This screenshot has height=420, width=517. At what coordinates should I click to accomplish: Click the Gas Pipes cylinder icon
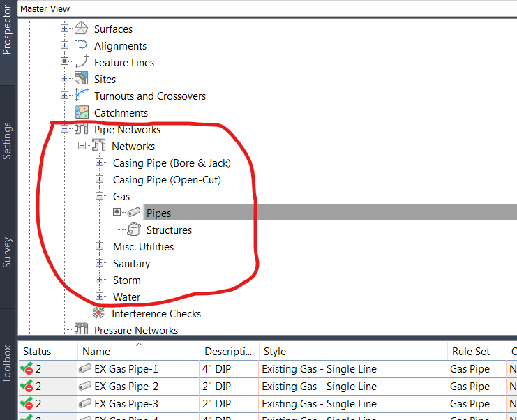[x=134, y=212]
